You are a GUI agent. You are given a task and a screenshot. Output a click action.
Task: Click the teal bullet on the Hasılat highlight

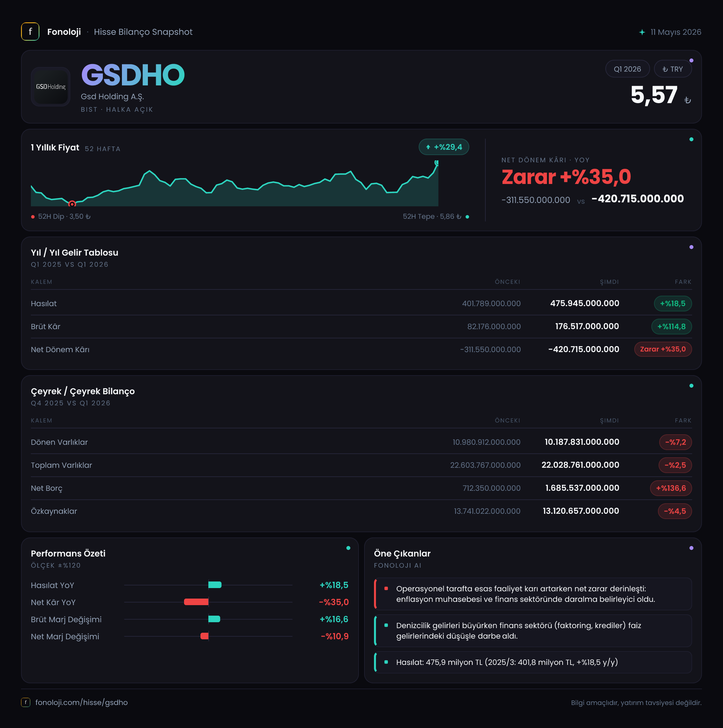point(386,662)
